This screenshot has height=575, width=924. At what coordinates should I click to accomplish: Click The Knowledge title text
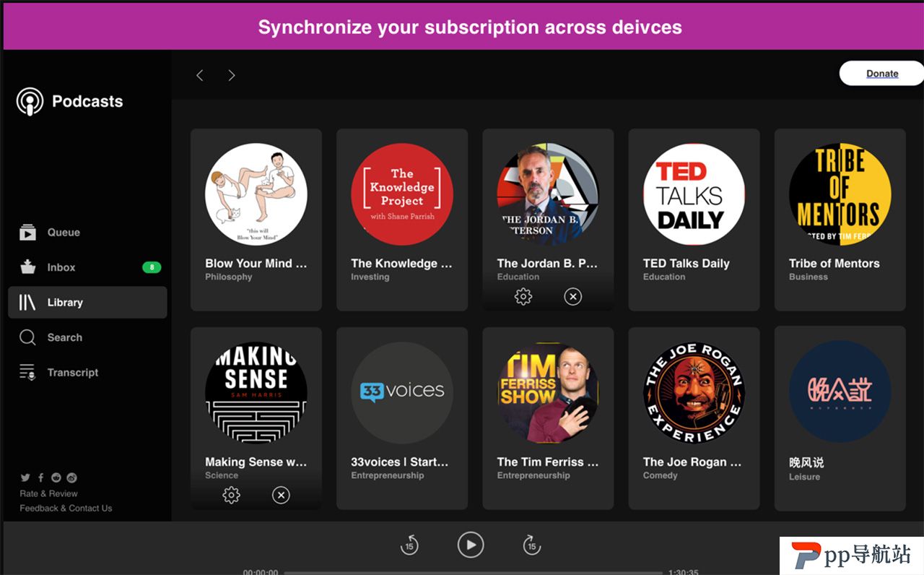tap(402, 264)
